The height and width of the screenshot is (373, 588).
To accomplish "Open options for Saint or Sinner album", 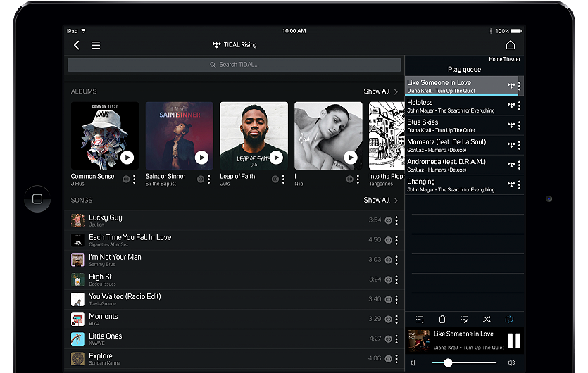I will click(209, 179).
